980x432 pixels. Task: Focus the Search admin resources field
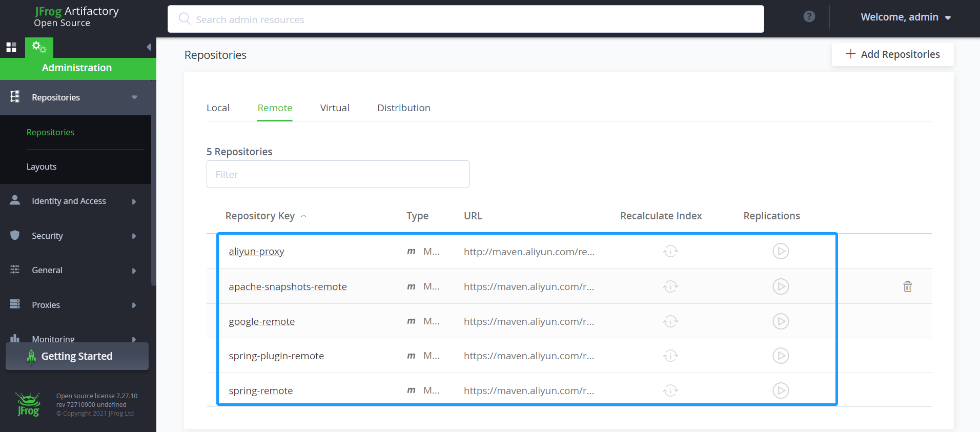click(465, 19)
